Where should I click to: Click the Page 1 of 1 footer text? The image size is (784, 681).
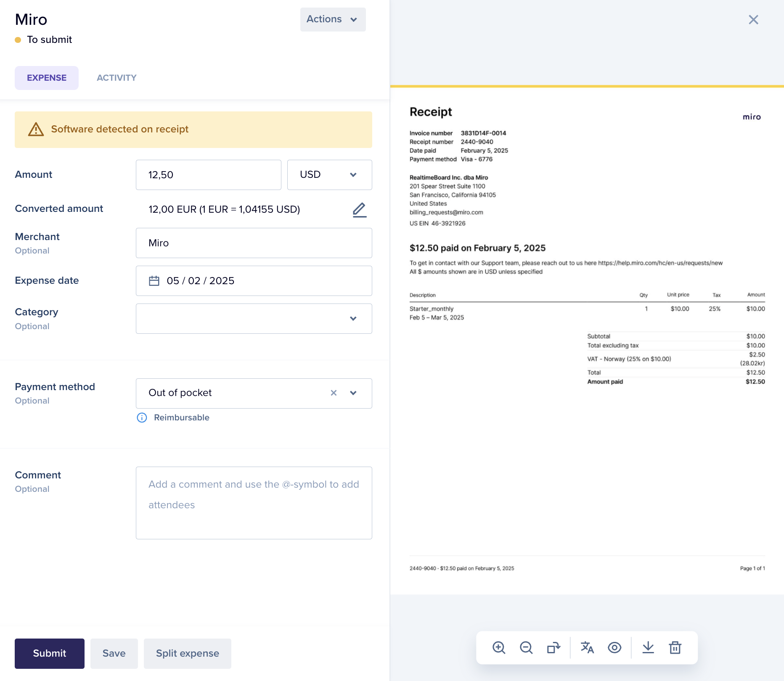point(752,568)
